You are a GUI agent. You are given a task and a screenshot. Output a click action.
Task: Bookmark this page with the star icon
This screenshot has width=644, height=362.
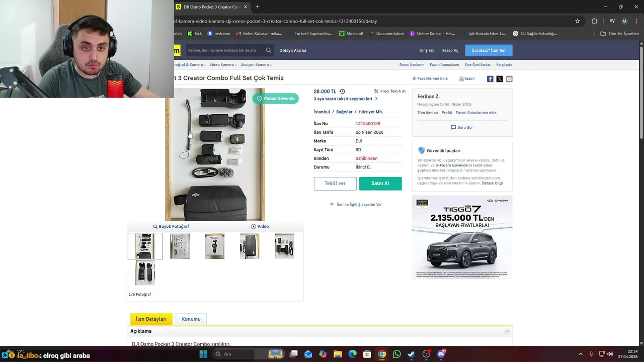coord(578,21)
